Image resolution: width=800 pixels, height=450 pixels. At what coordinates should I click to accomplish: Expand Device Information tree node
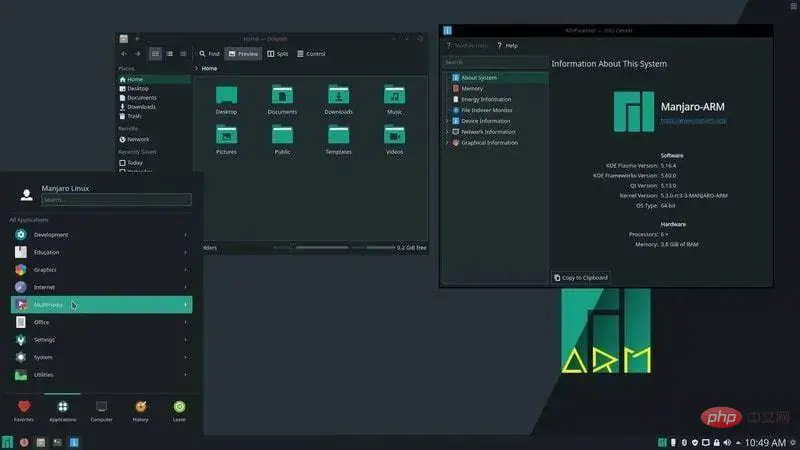pyautogui.click(x=447, y=121)
